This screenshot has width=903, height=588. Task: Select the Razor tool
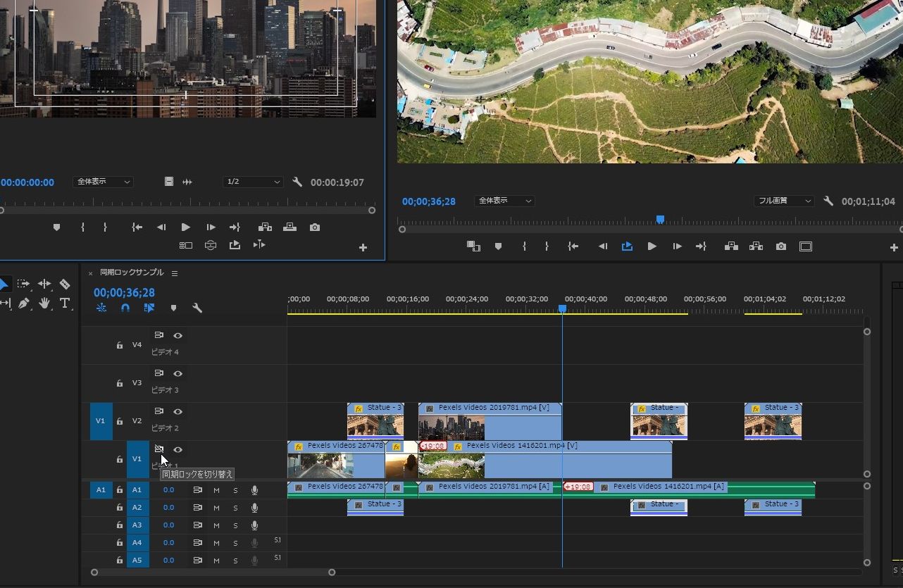click(x=64, y=284)
